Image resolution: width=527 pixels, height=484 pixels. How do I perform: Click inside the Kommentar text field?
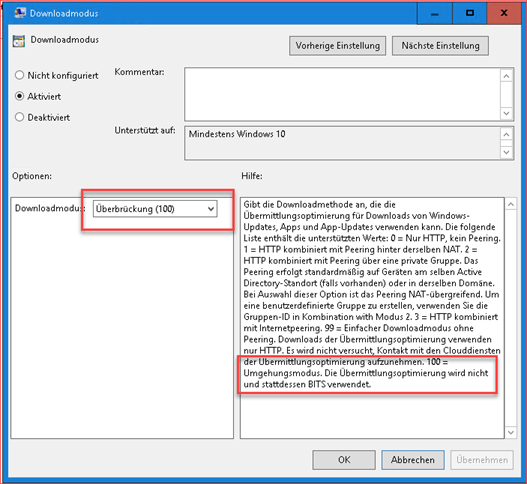pos(342,94)
